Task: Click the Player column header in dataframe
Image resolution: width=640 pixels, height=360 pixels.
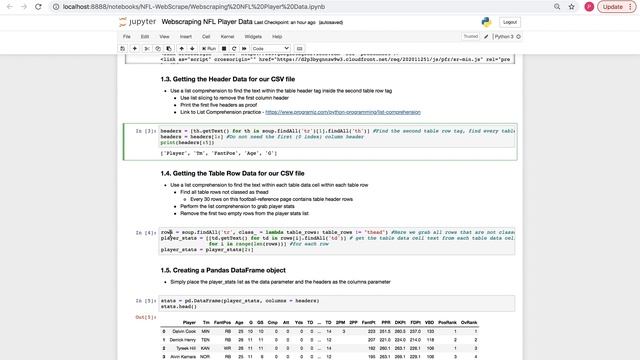Action: 189,322
